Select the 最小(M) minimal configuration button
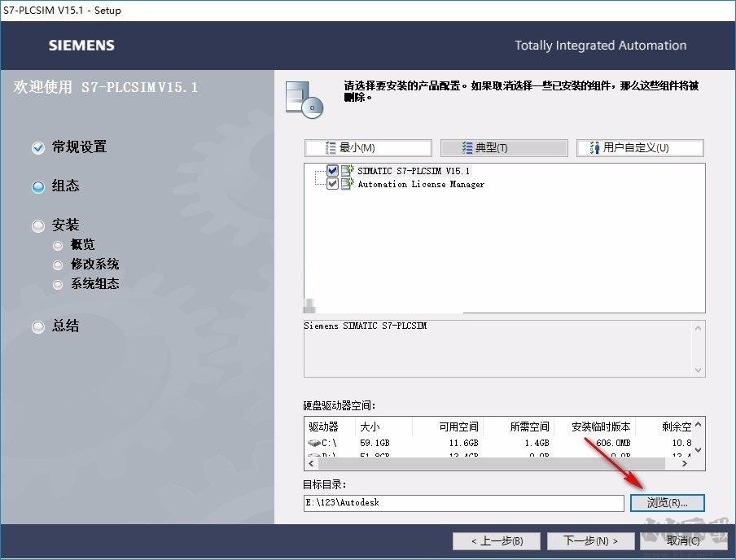Viewport: 736px width, 560px height. [x=368, y=148]
